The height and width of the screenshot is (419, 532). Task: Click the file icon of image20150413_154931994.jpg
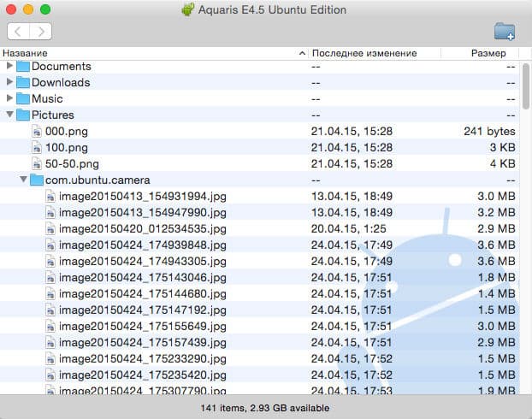point(50,196)
